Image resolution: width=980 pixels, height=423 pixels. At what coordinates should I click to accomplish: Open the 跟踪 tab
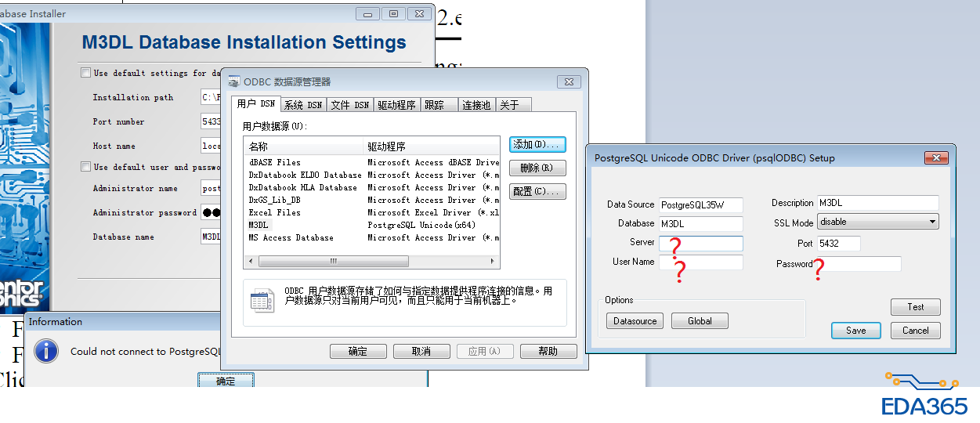pos(439,105)
